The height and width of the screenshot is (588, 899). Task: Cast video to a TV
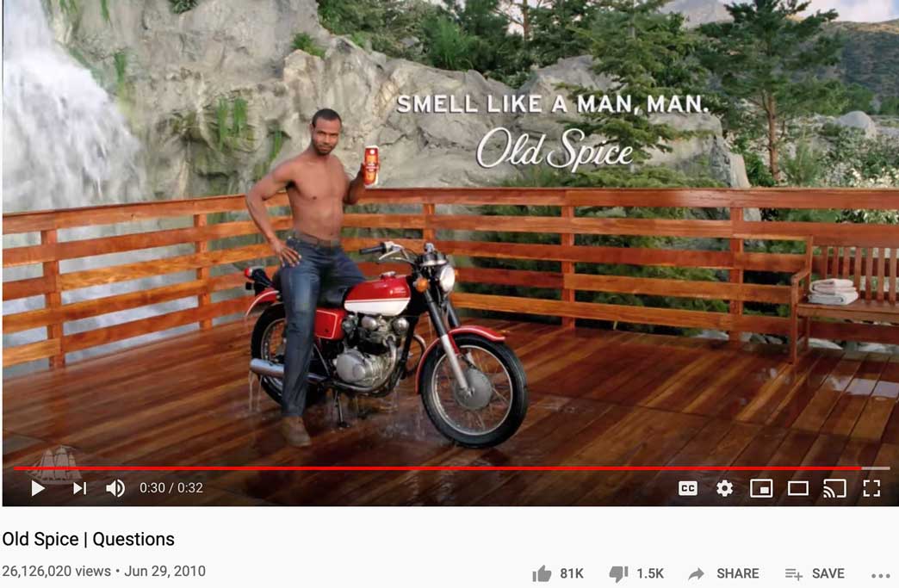834,488
